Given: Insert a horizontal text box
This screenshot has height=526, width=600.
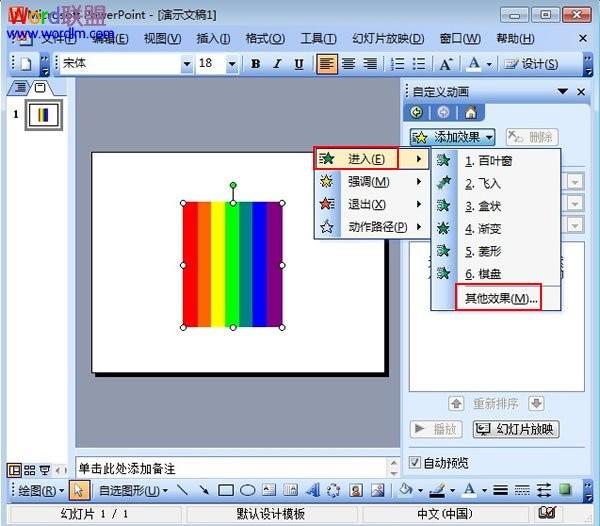Looking at the screenshot, I should point(269,490).
